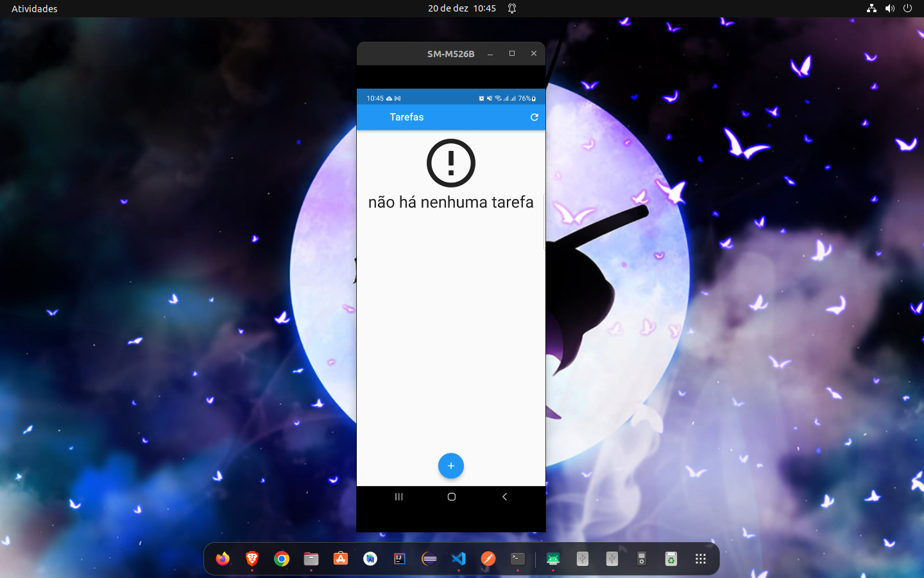The height and width of the screenshot is (578, 924).
Task: Show the Applications grid
Action: coord(700,559)
